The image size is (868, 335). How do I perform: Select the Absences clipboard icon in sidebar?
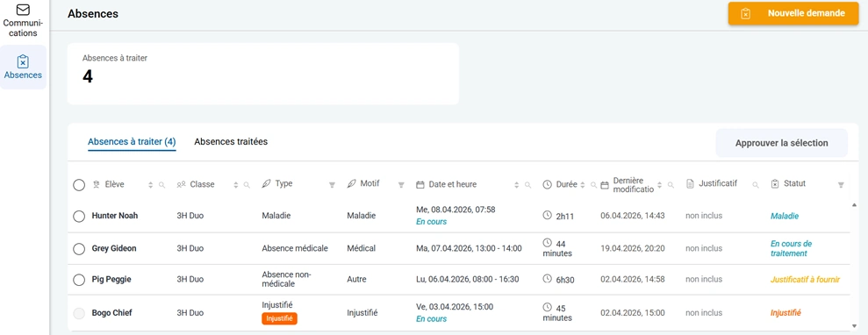[23, 61]
